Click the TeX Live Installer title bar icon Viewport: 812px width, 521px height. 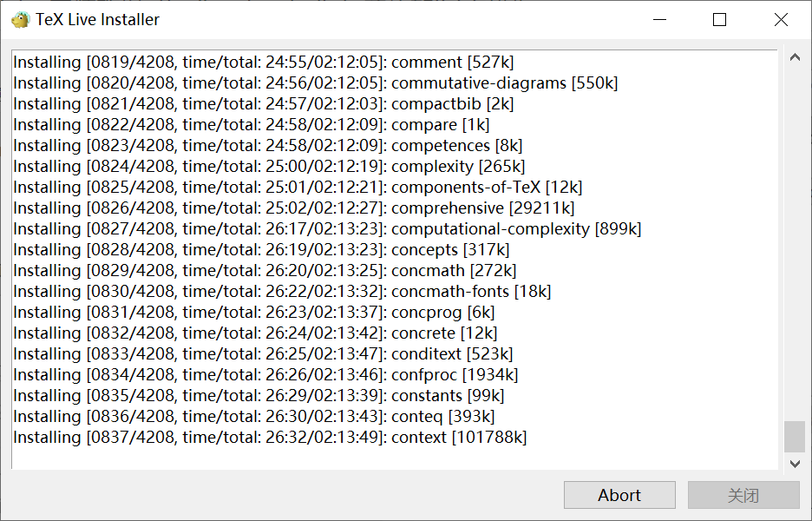click(21, 20)
